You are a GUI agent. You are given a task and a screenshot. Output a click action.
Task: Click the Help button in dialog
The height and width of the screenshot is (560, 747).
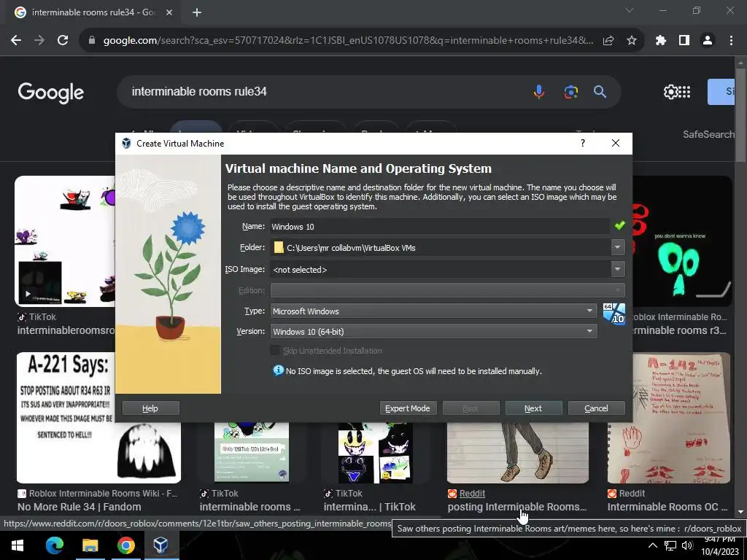pyautogui.click(x=150, y=408)
